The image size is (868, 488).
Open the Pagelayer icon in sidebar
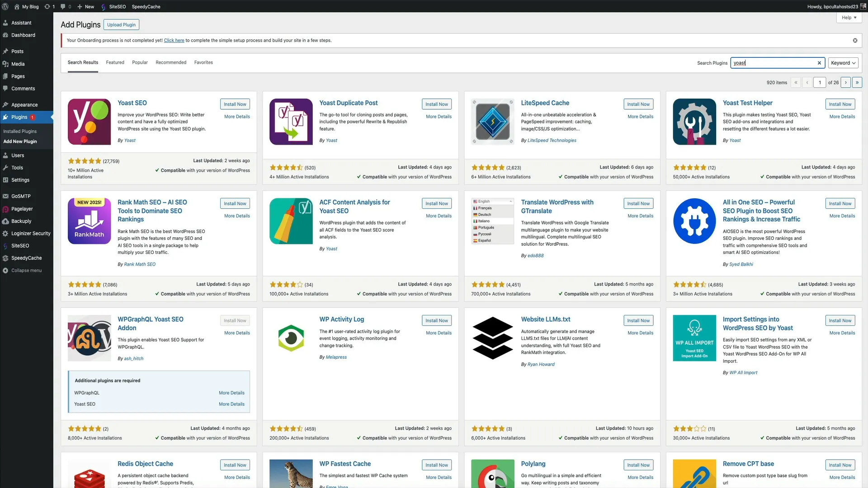pos(5,209)
